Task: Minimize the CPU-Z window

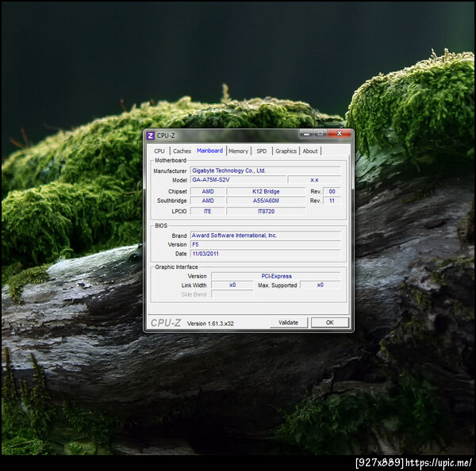Action: [x=306, y=133]
